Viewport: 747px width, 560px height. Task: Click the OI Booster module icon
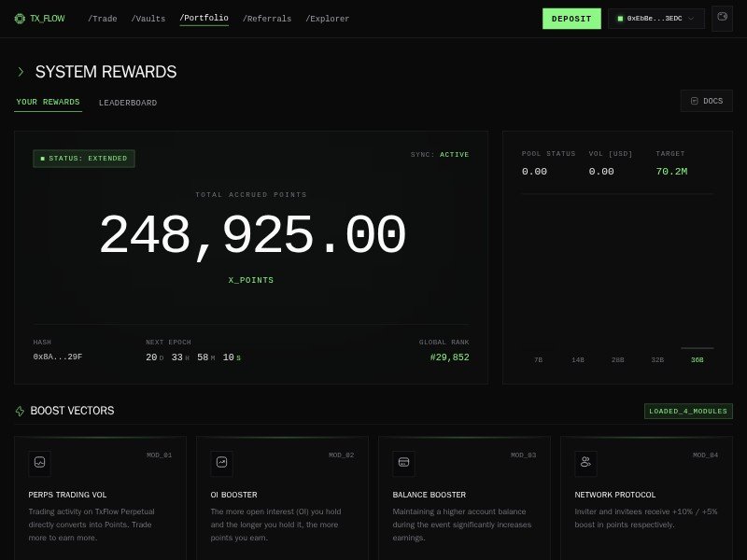221,463
